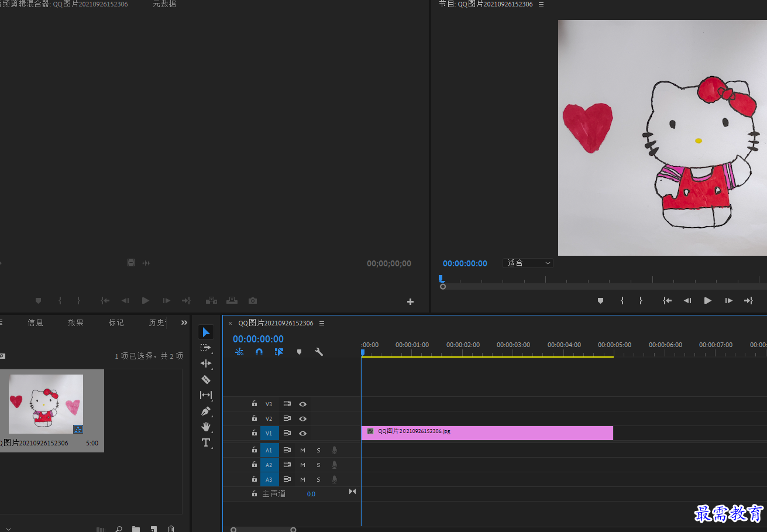Screen dimensions: 767x532
Task: Toggle Snap in timeline
Action: pos(259,352)
